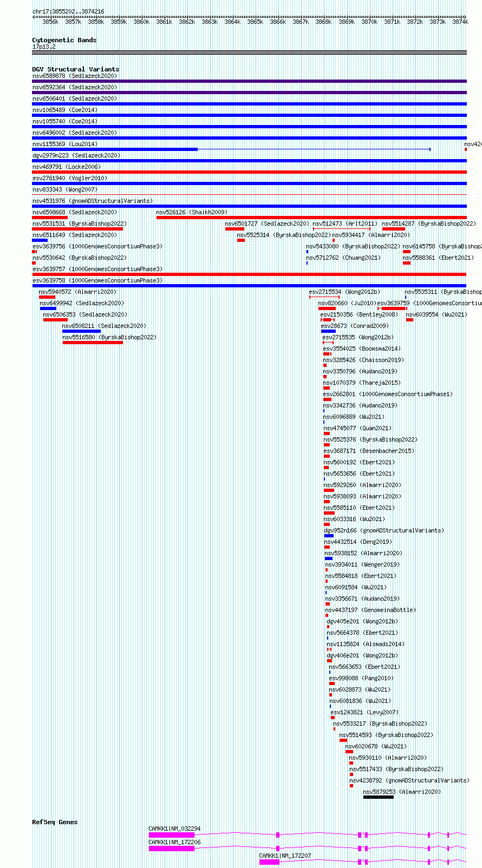Click nsv5934417 (Almarri2020) label
The width and height of the screenshot is (482, 868).
coord(371,235)
